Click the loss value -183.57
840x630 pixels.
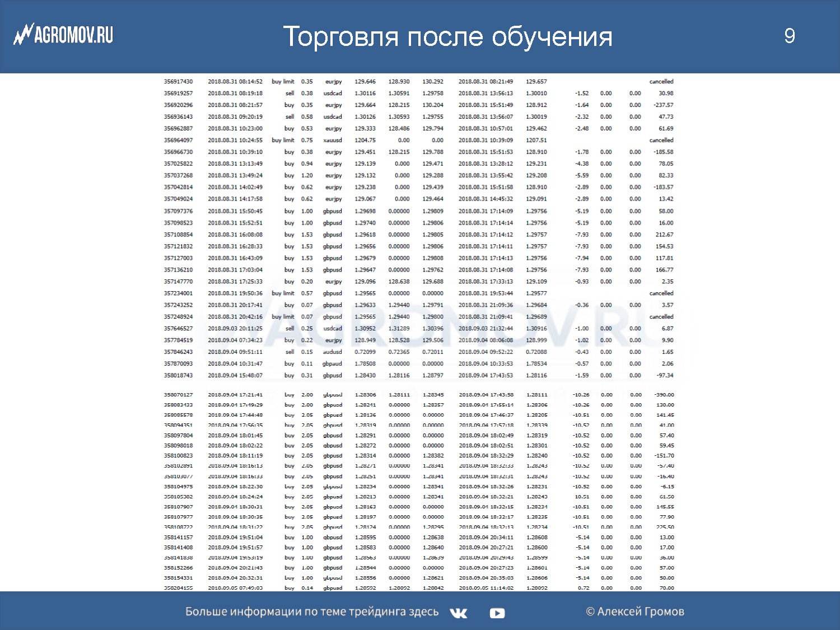coord(664,188)
